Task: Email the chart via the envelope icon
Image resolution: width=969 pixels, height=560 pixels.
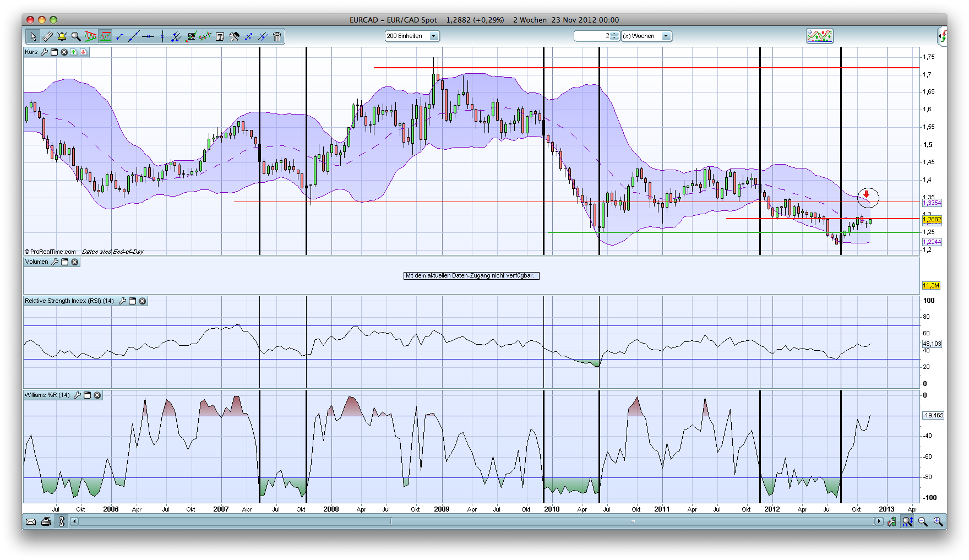Action: (x=31, y=522)
